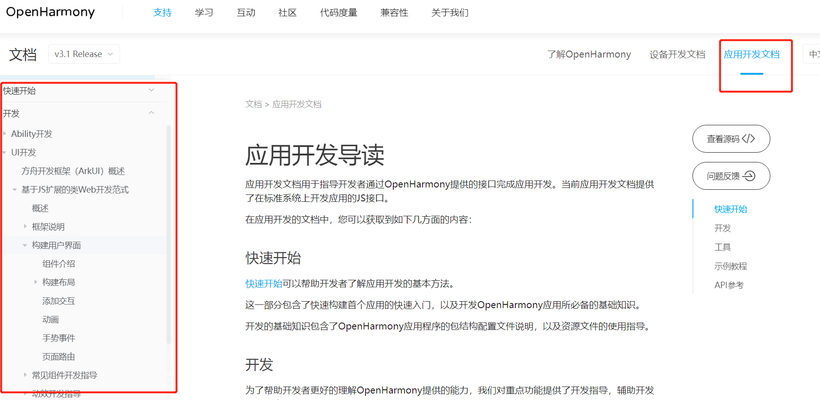Expand the 快速开始 sidebar section chevron
This screenshot has width=820, height=400.
point(152,90)
